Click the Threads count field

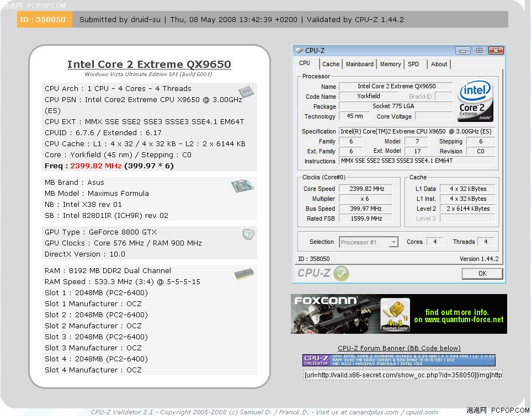pyautogui.click(x=486, y=242)
